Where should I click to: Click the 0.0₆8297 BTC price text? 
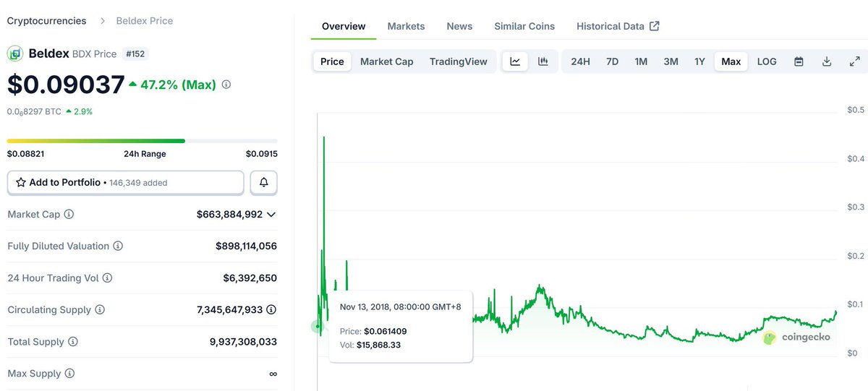[34, 112]
